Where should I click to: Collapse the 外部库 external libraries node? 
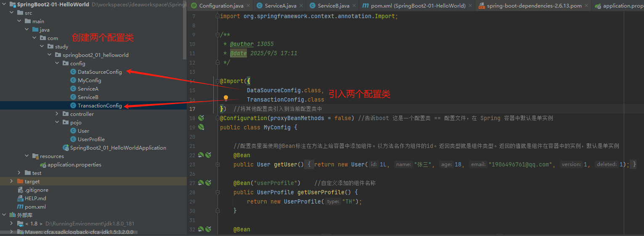click(x=4, y=215)
